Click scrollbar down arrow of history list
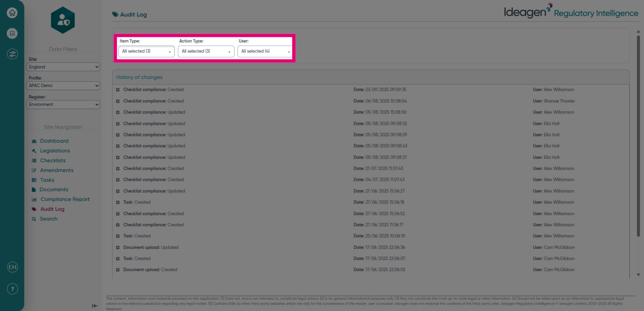This screenshot has height=311, width=644. point(638,275)
